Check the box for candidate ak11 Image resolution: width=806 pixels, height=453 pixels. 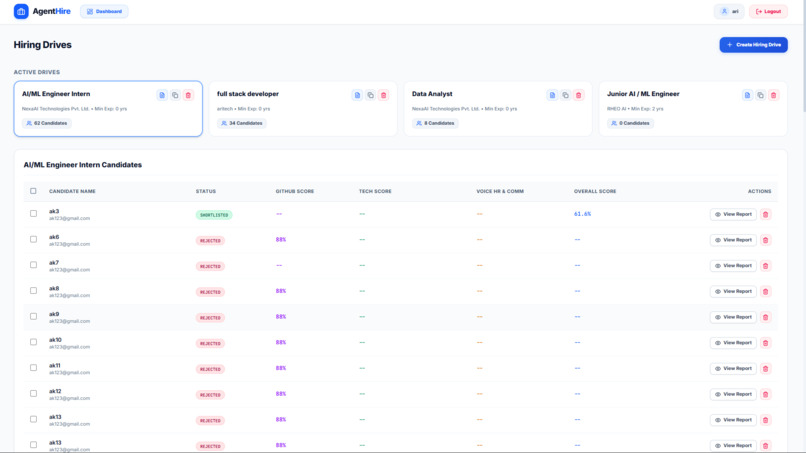pyautogui.click(x=33, y=368)
